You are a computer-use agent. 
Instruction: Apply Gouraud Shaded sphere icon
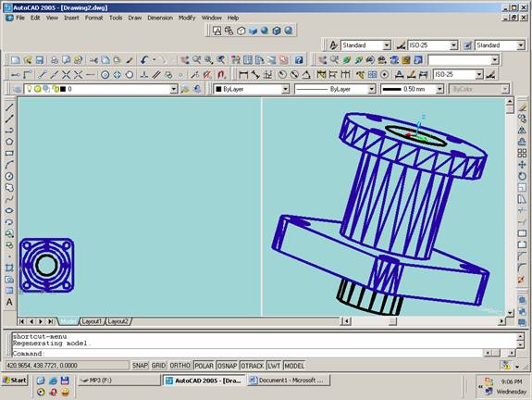point(265,31)
